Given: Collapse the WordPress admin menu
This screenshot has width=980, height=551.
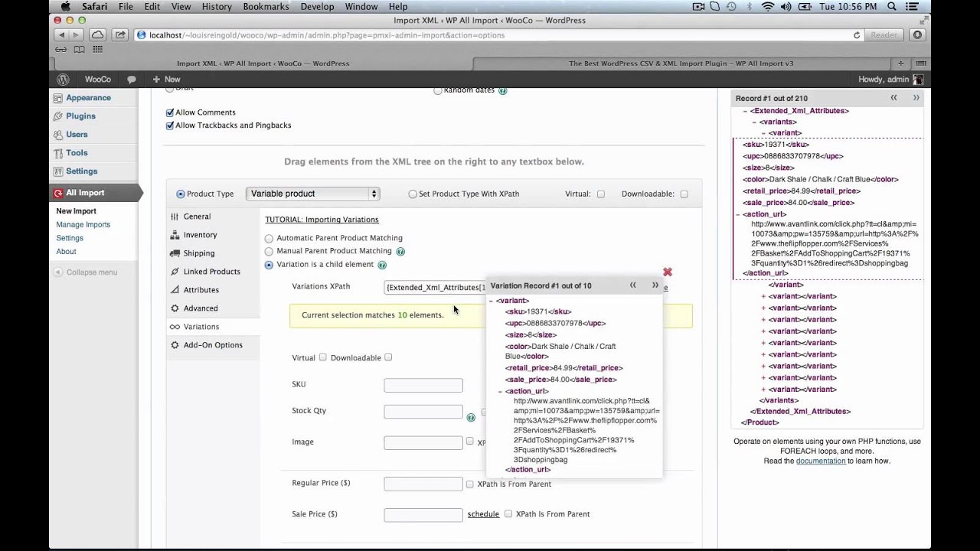Looking at the screenshot, I should click(85, 272).
